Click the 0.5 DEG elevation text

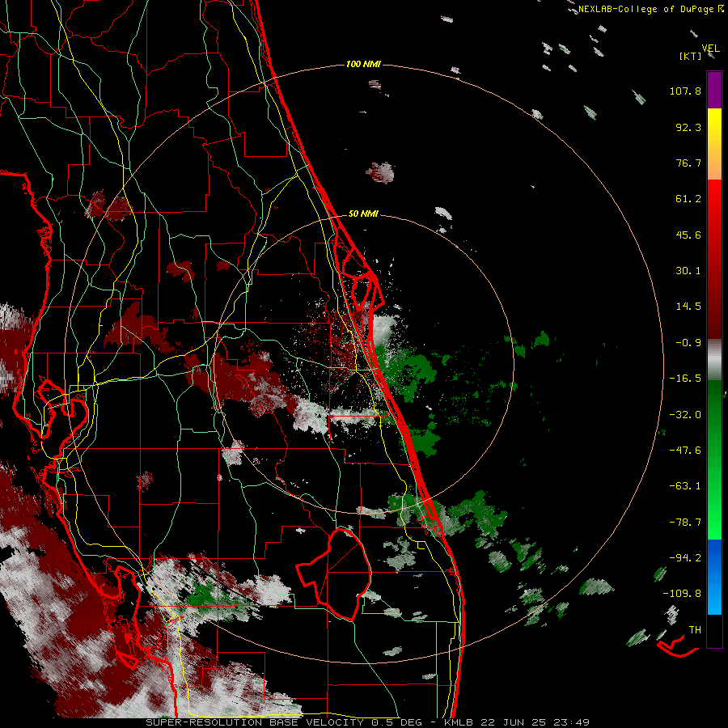click(x=396, y=722)
